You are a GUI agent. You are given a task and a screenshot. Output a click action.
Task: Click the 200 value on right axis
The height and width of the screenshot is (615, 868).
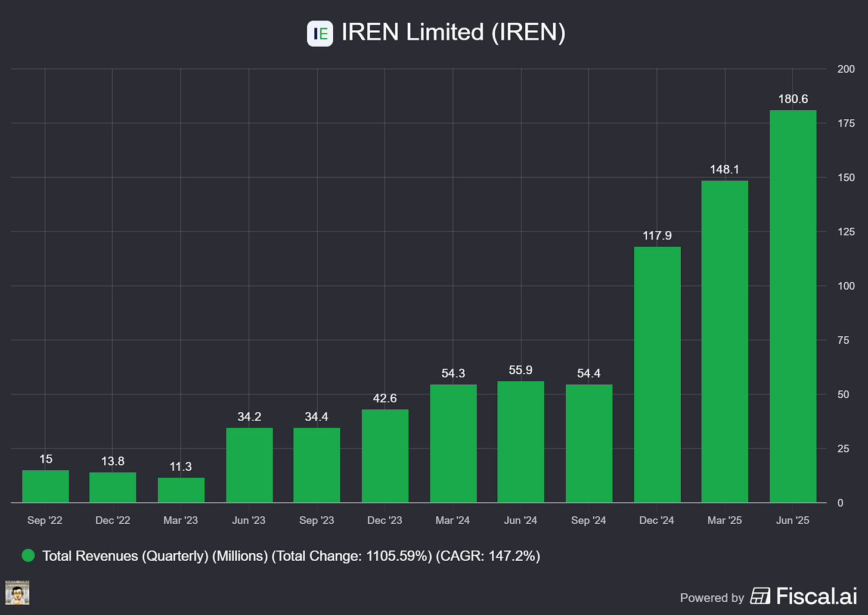pyautogui.click(x=845, y=69)
